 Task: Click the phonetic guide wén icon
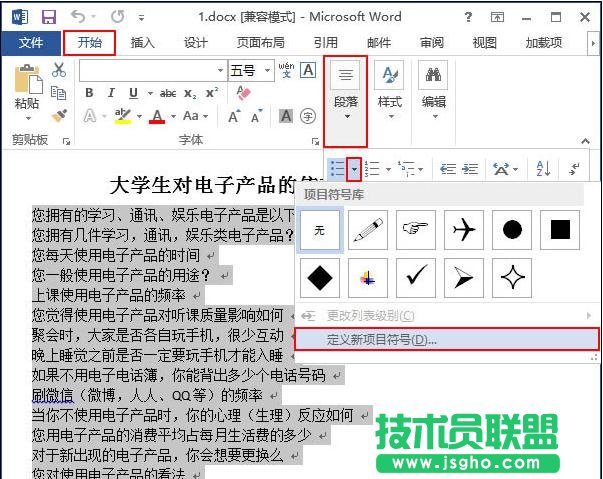pyautogui.click(x=287, y=70)
